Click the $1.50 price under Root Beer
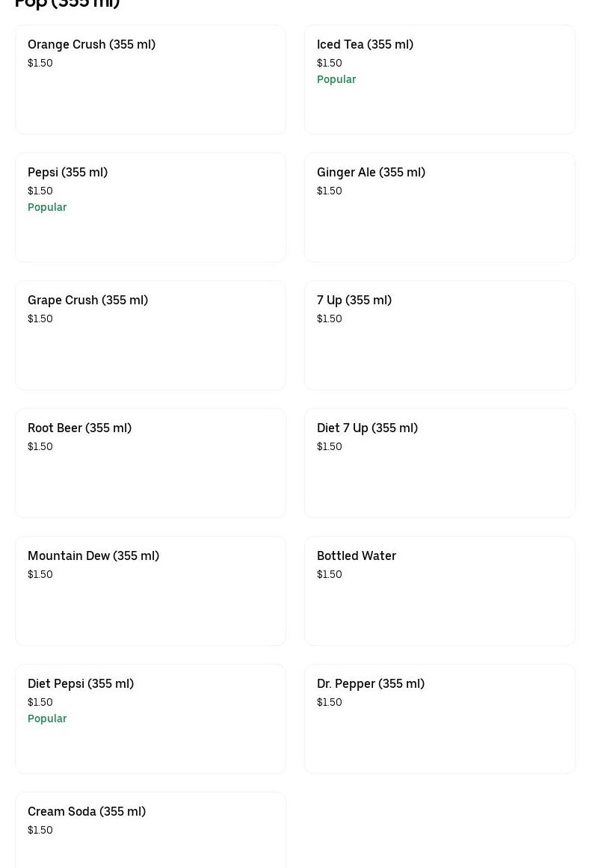Image resolution: width=601 pixels, height=868 pixels. (x=40, y=446)
